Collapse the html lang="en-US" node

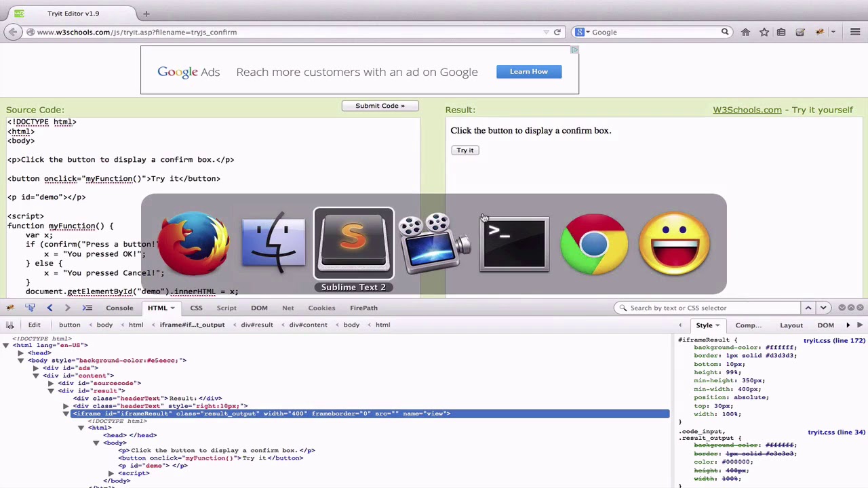click(x=5, y=346)
